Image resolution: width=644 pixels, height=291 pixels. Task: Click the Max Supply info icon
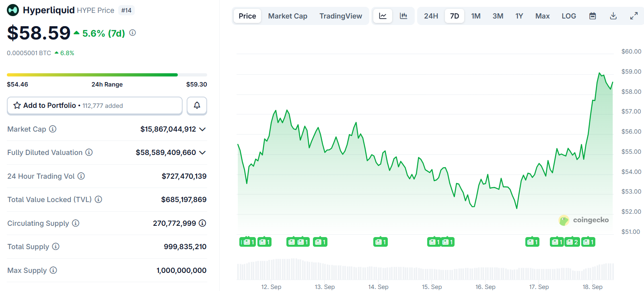click(53, 270)
